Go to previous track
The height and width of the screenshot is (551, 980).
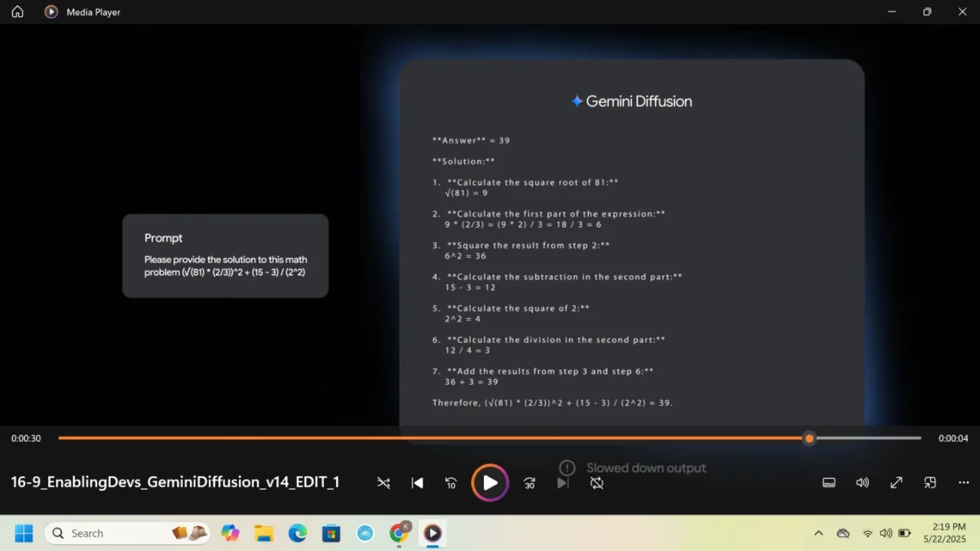417,483
